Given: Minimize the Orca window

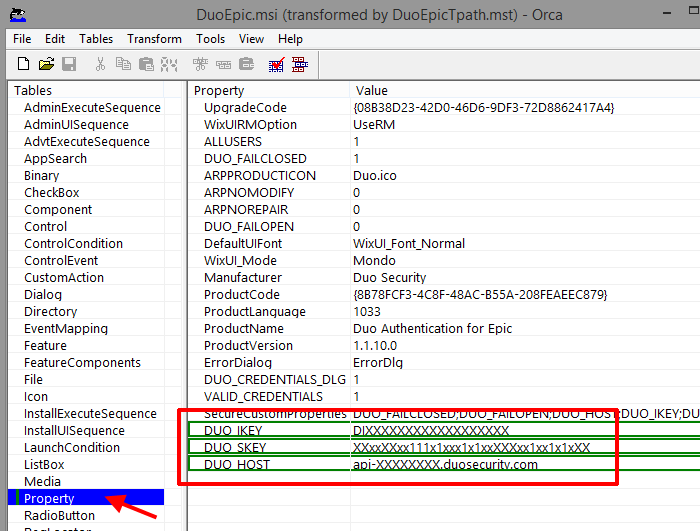Looking at the screenshot, I should (667, 13).
